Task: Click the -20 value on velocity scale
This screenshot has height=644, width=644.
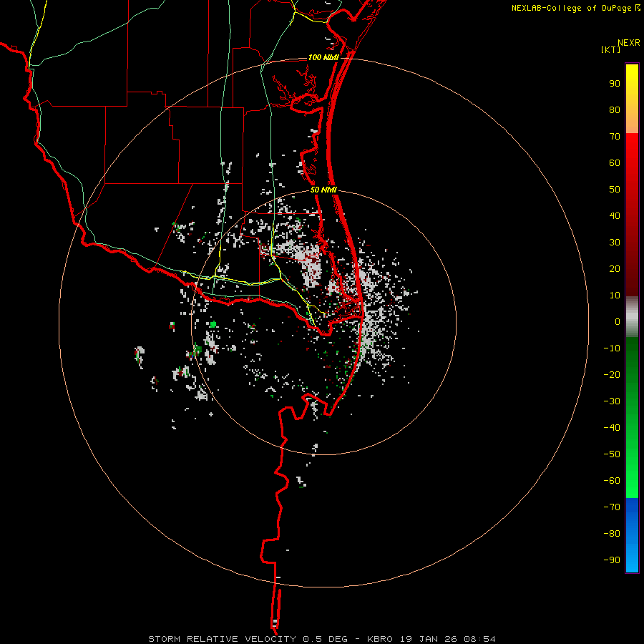Action: 612,374
